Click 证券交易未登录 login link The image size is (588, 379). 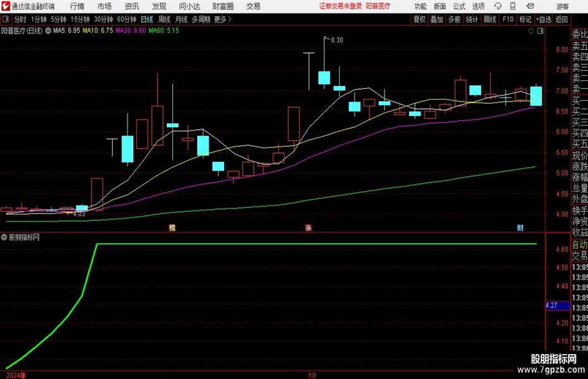pyautogui.click(x=340, y=6)
